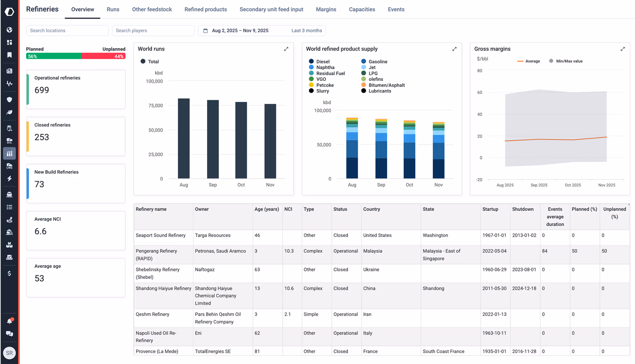The height and width of the screenshot is (364, 635).
Task: Open the bookmarks icon in the sidebar
Action: 9,55
